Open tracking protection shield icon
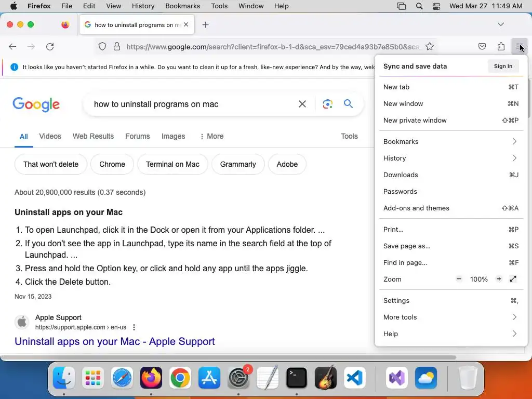This screenshot has height=399, width=532. [102, 46]
